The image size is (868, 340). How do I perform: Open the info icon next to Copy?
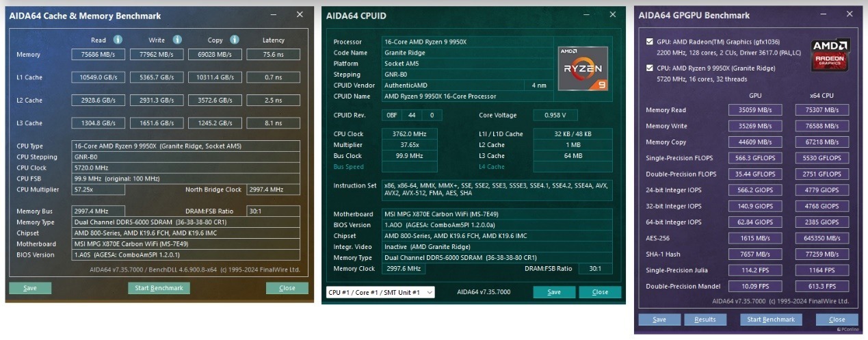coord(235,40)
